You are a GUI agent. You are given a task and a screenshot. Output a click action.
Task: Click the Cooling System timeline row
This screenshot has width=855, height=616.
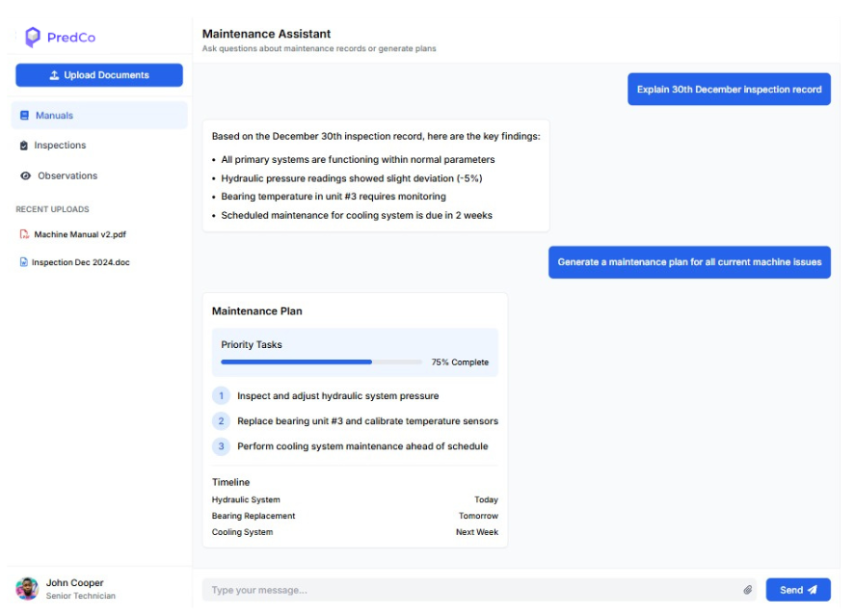[x=355, y=532]
